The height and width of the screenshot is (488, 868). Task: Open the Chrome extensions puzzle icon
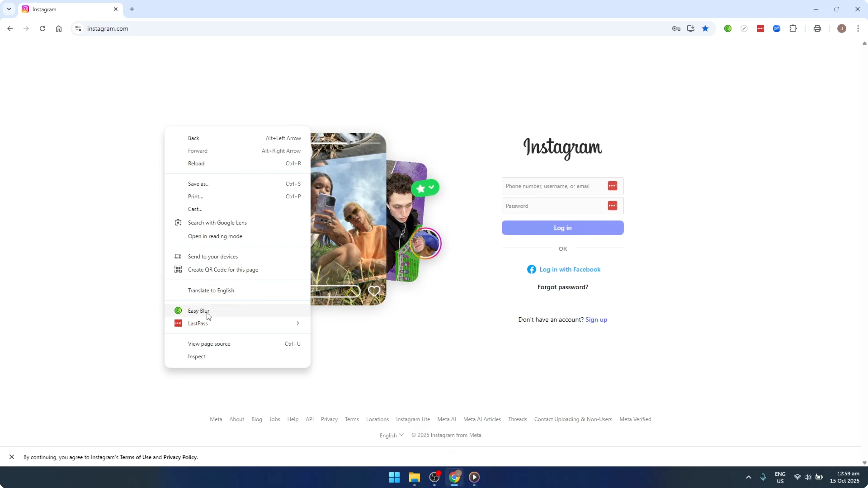[x=793, y=28]
